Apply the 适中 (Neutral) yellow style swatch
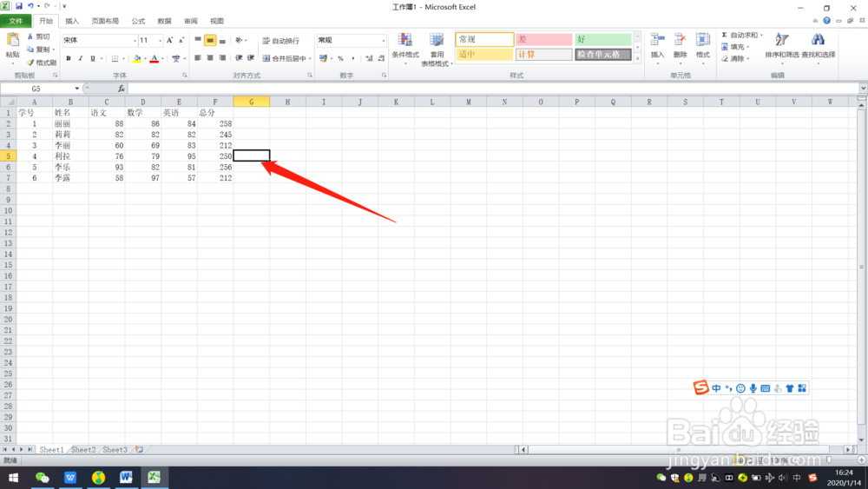This screenshot has width=868, height=489. coord(484,54)
